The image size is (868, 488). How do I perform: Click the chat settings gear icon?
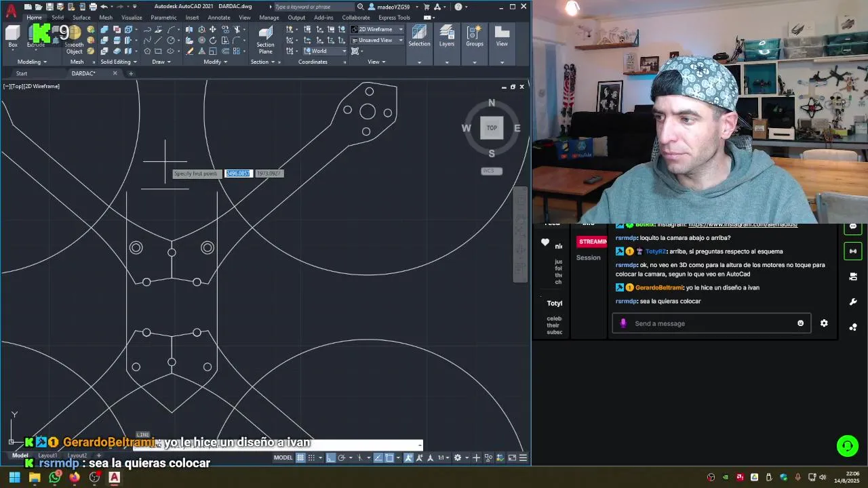(824, 323)
